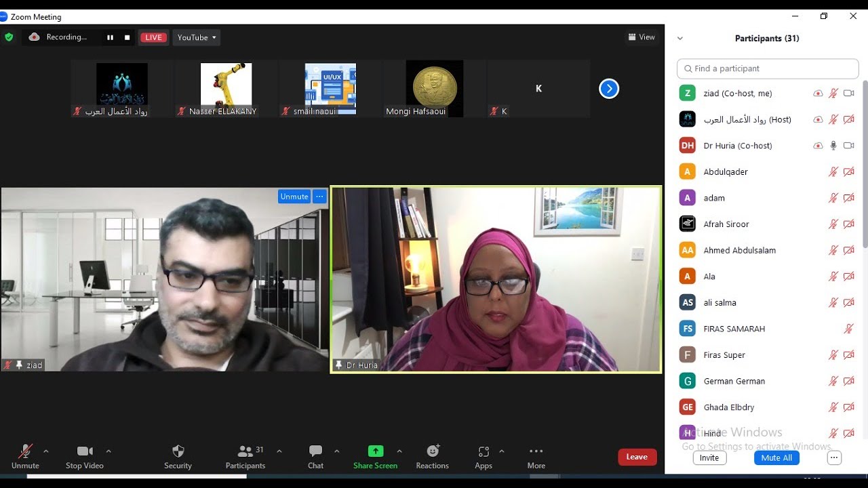Image resolution: width=868 pixels, height=488 pixels.
Task: Click the participants list scrollbar
Action: [x=865, y=163]
